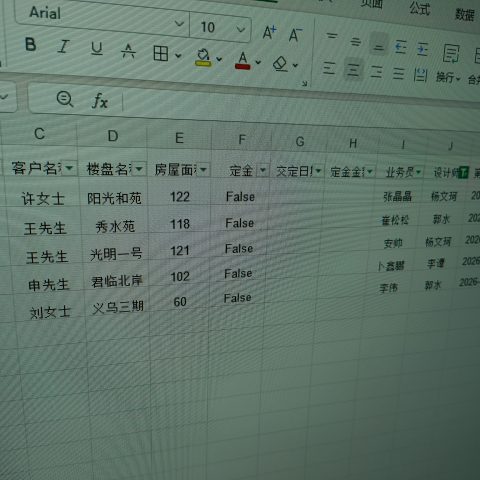Open the 交定日 column filter dropdown
Viewport: 480px width, 480px height.
(318, 171)
